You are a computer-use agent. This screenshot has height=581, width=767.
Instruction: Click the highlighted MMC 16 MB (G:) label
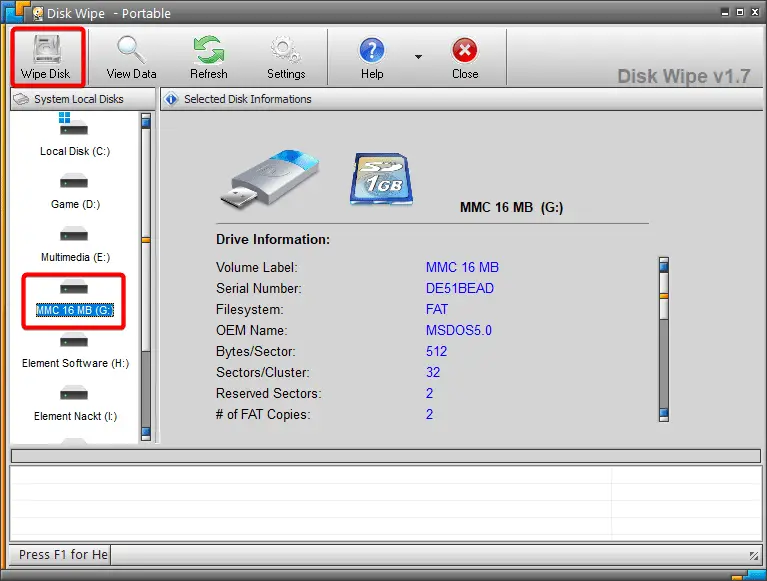(x=75, y=310)
